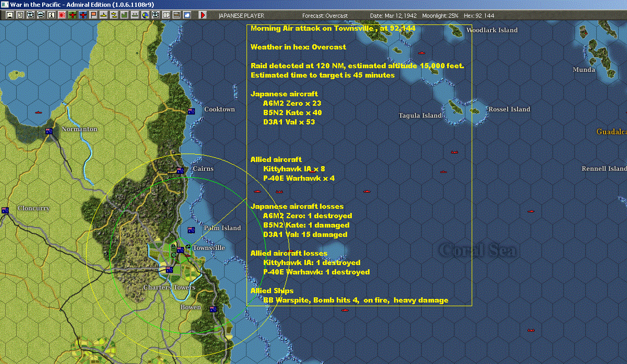Viewport: 627px width, 364px height.
Task: Click the 'Forecast: Overcast' status text
Action: [x=325, y=16]
